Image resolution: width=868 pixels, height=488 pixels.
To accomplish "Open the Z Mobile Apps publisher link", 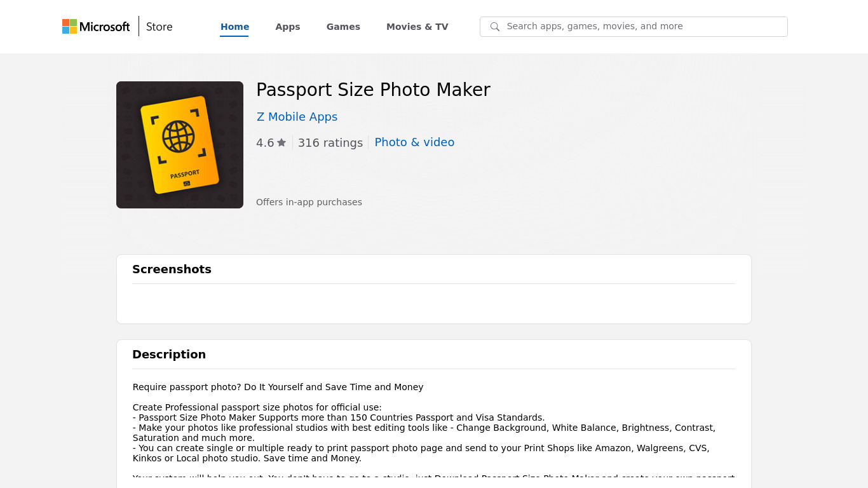I will coord(297,117).
